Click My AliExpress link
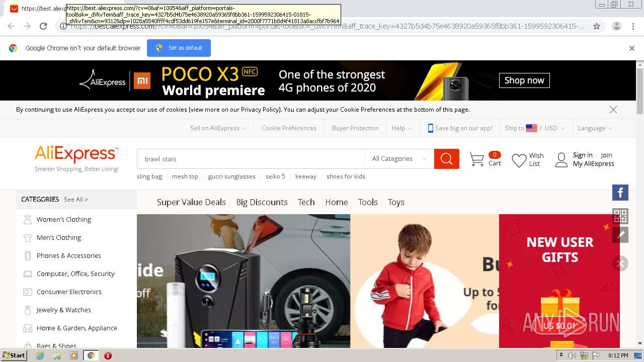The width and height of the screenshot is (644, 362). pos(593,164)
